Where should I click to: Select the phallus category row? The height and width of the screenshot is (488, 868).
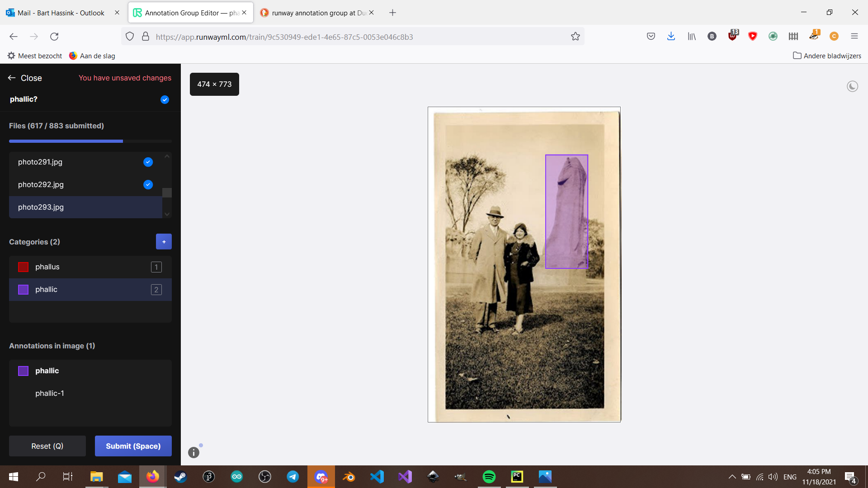click(90, 267)
